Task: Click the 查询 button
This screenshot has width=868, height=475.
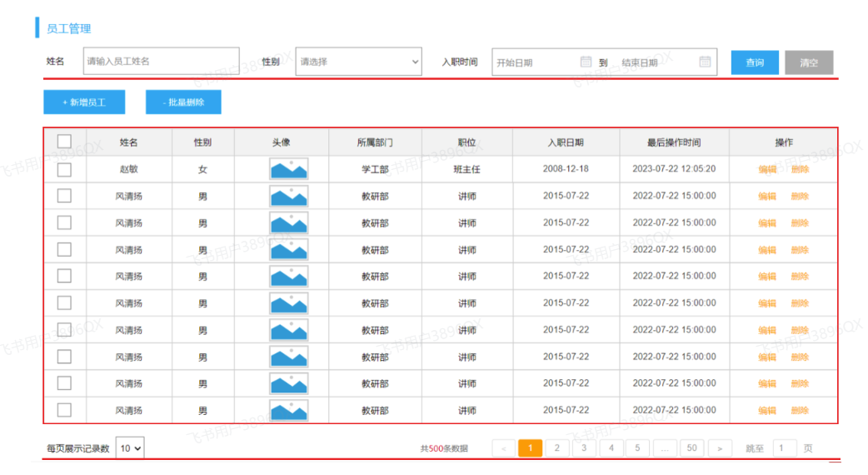Action: point(755,62)
